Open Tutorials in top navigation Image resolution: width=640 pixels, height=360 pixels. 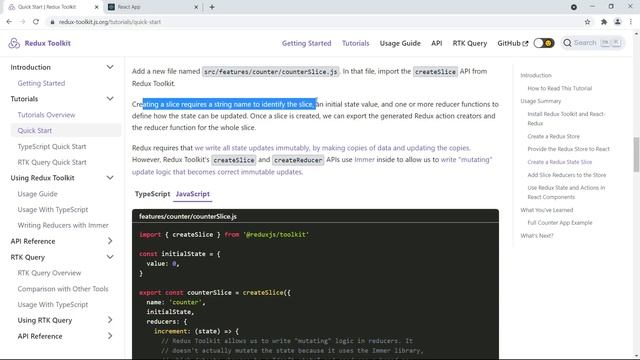click(356, 43)
